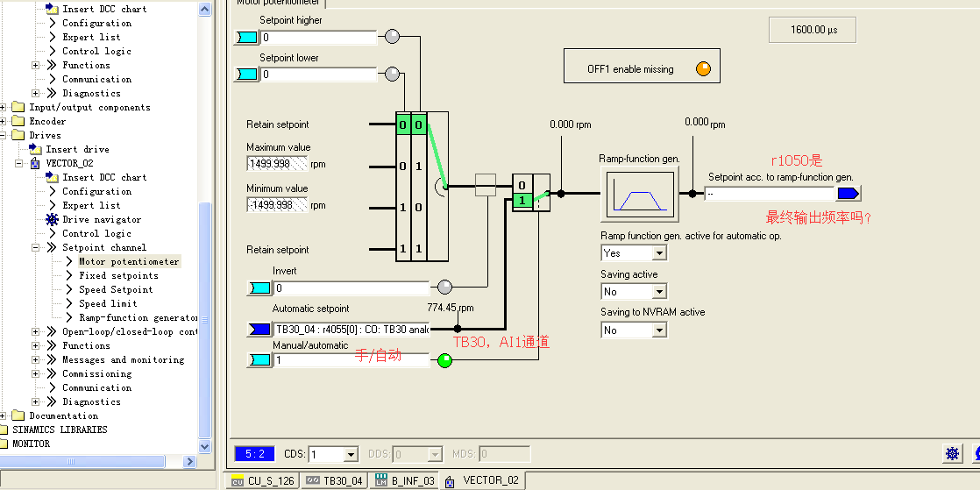Click the Automatic setpoint TB30_04 field
The image size is (980, 490).
tap(352, 330)
